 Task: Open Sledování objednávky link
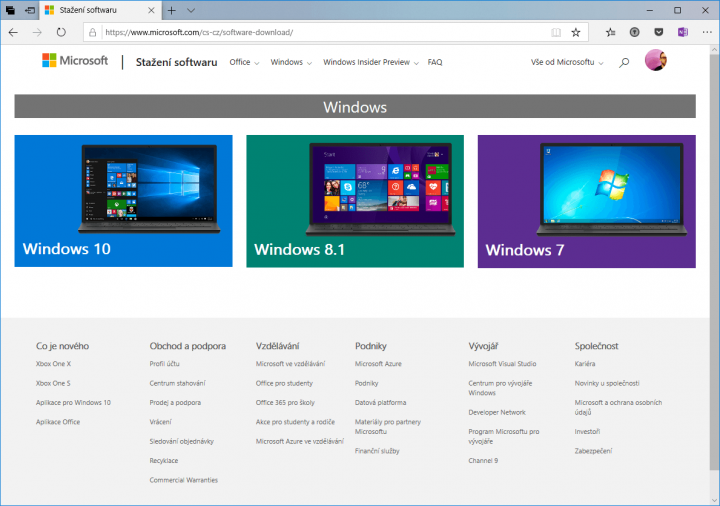pyautogui.click(x=181, y=441)
